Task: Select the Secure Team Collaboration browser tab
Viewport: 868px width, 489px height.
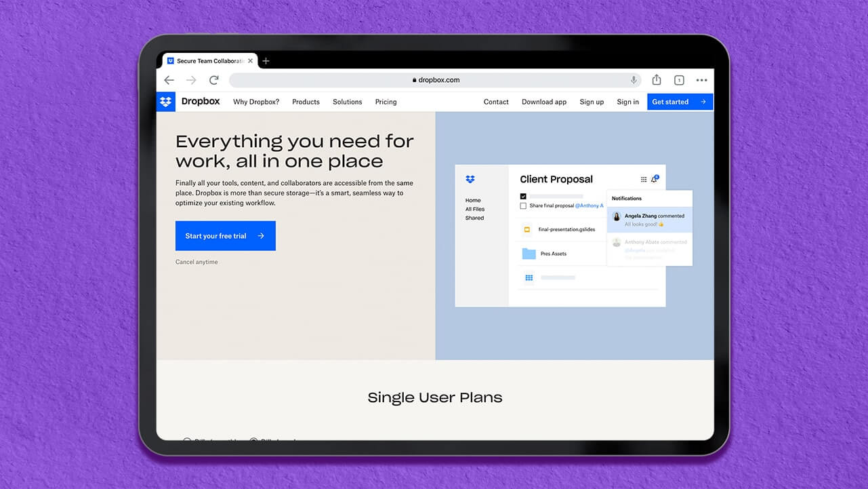Action: point(209,60)
